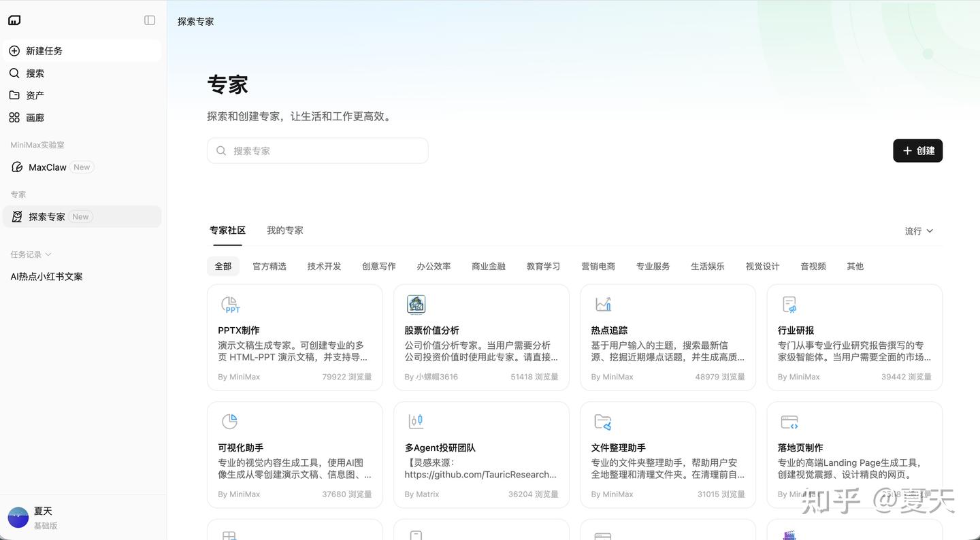Filter experts by 营销电商

click(x=598, y=267)
